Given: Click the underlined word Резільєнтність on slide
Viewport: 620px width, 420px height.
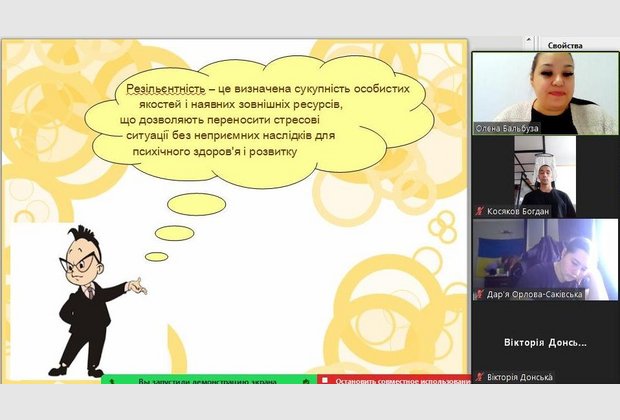Looking at the screenshot, I should click(166, 89).
